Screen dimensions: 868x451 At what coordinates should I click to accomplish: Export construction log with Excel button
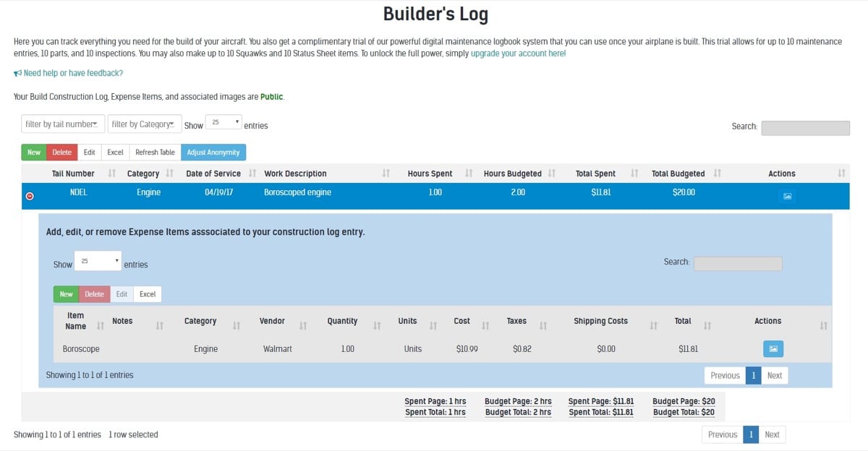(115, 153)
